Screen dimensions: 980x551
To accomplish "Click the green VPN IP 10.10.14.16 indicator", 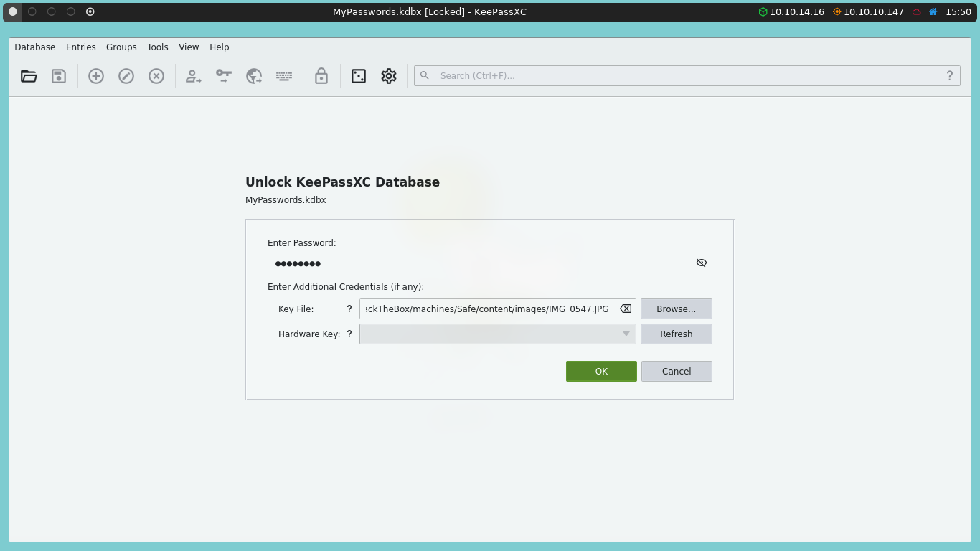I will (x=791, y=12).
